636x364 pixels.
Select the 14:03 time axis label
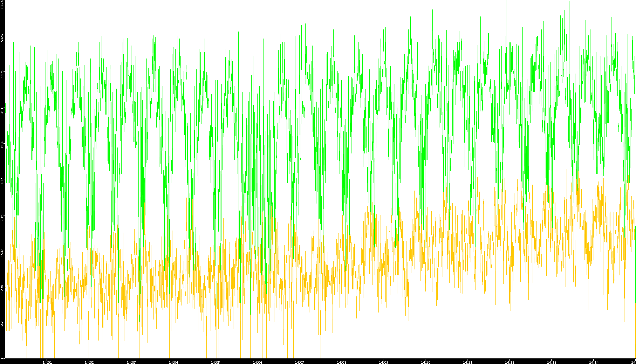(131, 362)
